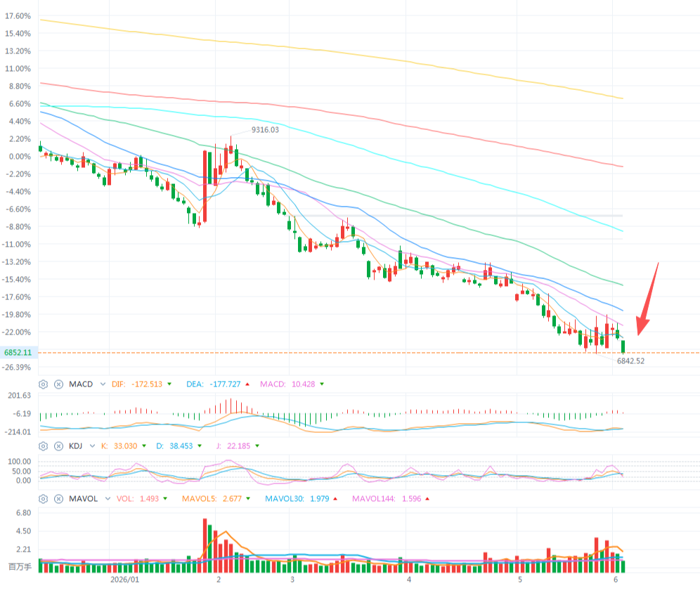Remove the MACD indicator panel
Image resolution: width=700 pixels, height=591 pixels.
pyautogui.click(x=58, y=384)
